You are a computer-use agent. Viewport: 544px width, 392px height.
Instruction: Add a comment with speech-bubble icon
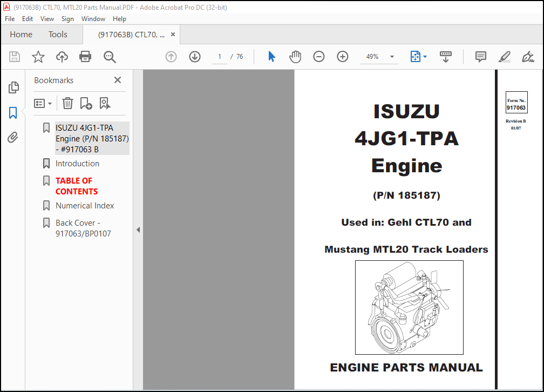pos(480,57)
